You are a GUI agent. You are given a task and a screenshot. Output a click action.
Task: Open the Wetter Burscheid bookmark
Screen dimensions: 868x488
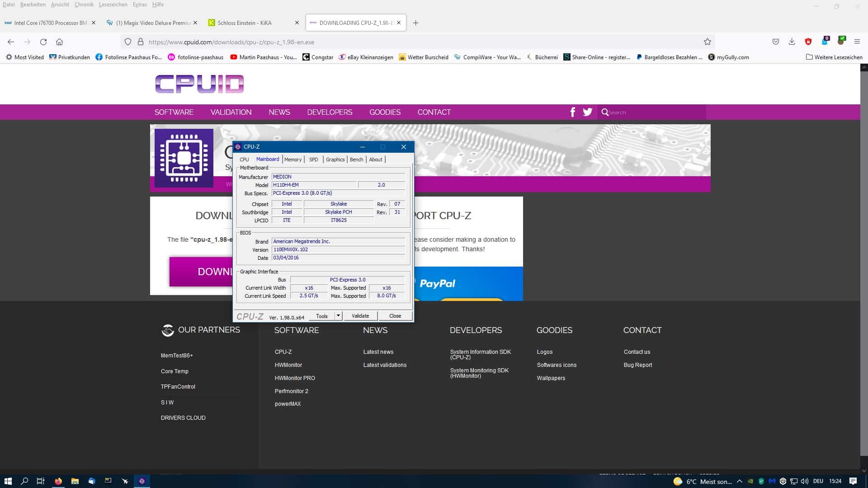click(x=424, y=57)
